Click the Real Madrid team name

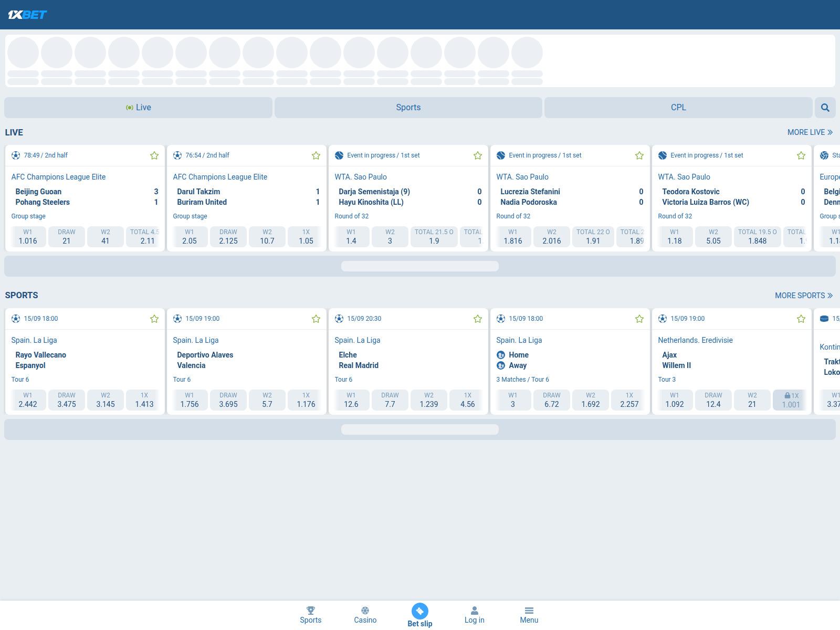359,365
